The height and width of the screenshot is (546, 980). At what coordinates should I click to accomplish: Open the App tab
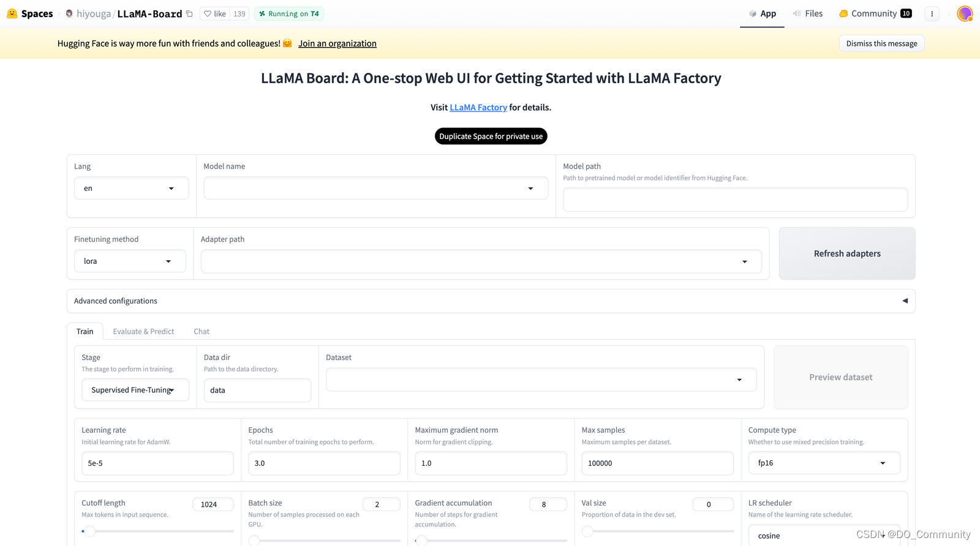click(762, 13)
